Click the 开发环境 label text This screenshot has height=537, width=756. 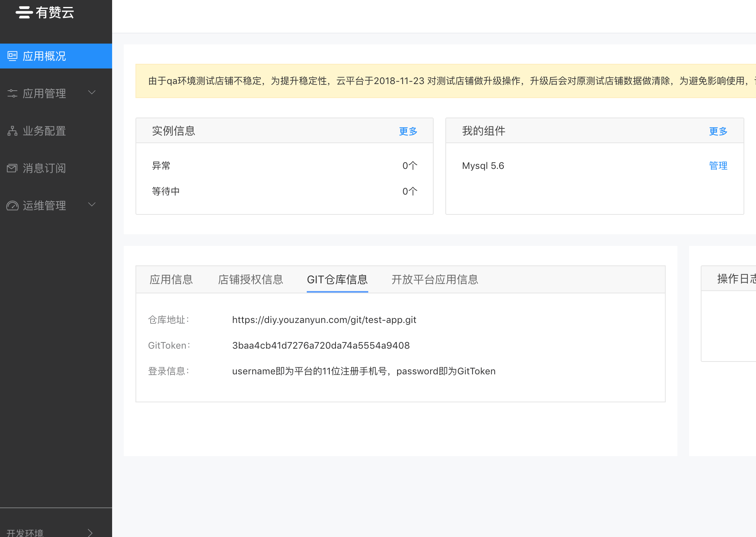click(x=25, y=533)
